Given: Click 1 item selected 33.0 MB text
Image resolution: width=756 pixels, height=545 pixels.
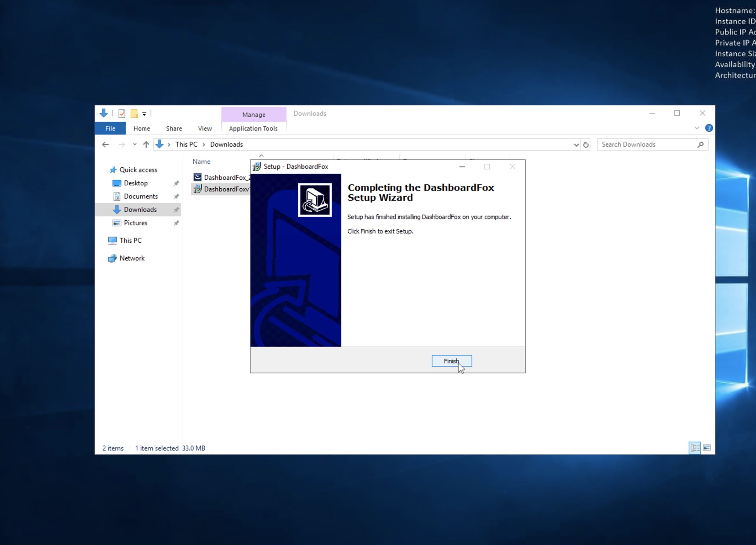Looking at the screenshot, I should (x=170, y=448).
